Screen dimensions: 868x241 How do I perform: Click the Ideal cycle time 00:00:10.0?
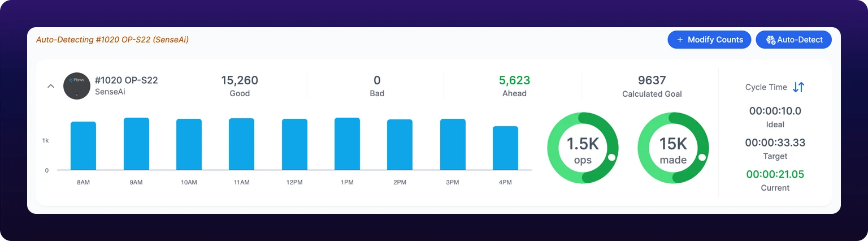tap(775, 111)
